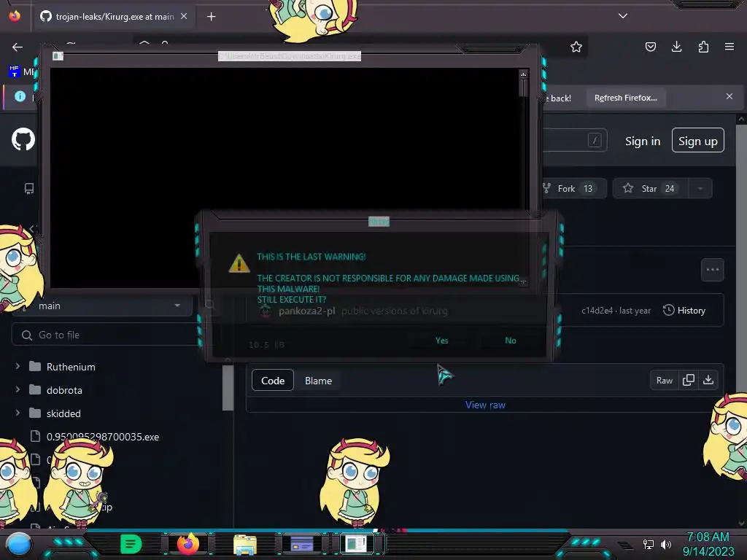The image size is (747, 560).
Task: Click the View raw link
Action: 485,405
